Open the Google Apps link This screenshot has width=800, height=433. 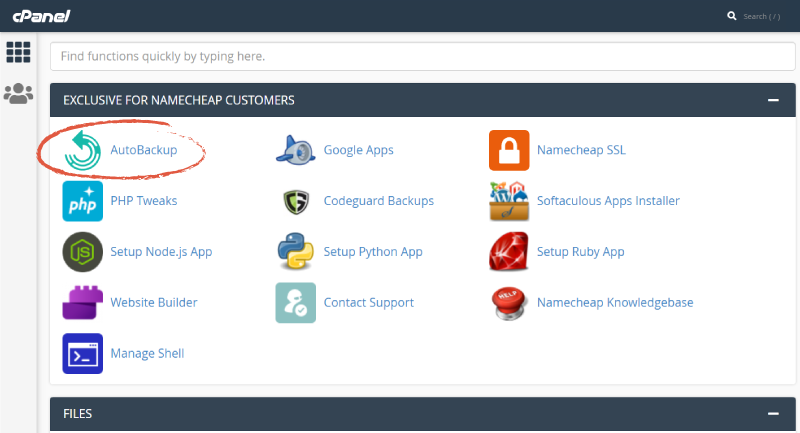coord(359,150)
